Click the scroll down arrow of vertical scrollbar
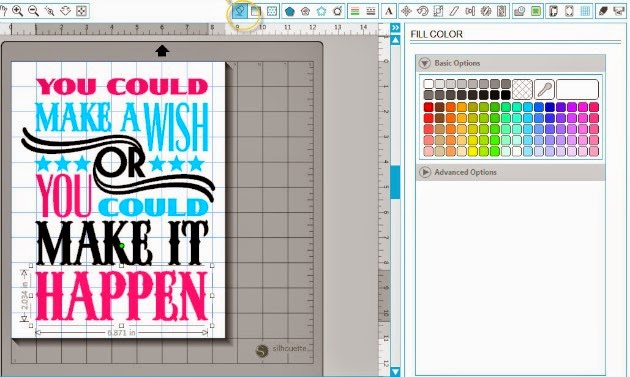 coord(395,371)
